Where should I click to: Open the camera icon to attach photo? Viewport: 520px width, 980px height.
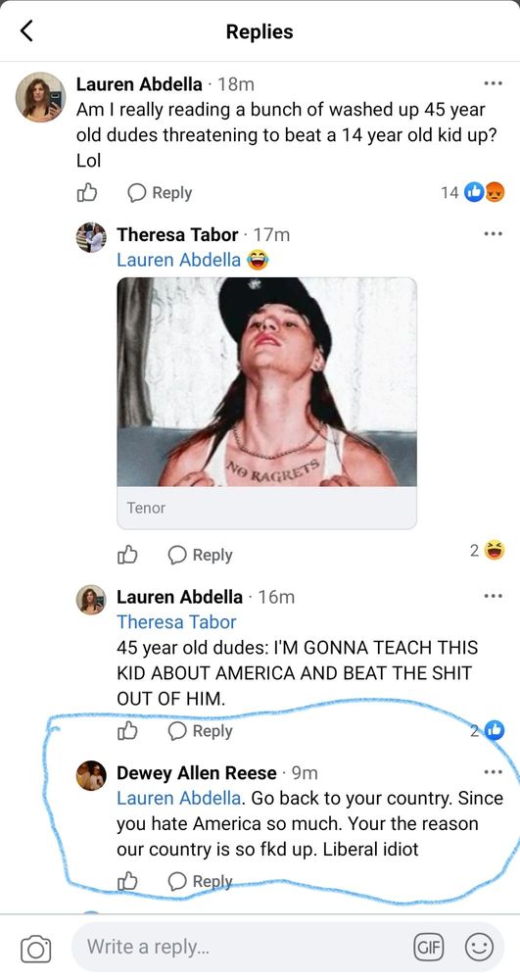click(35, 948)
